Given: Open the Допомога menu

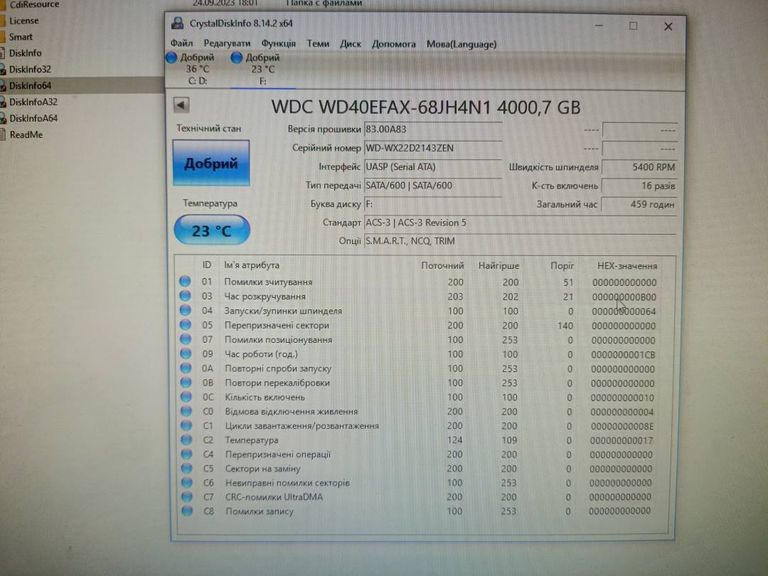Looking at the screenshot, I should click(x=393, y=44).
